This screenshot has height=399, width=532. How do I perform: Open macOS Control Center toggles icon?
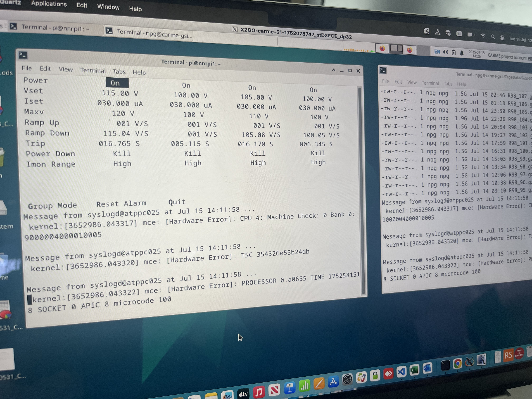point(502,37)
